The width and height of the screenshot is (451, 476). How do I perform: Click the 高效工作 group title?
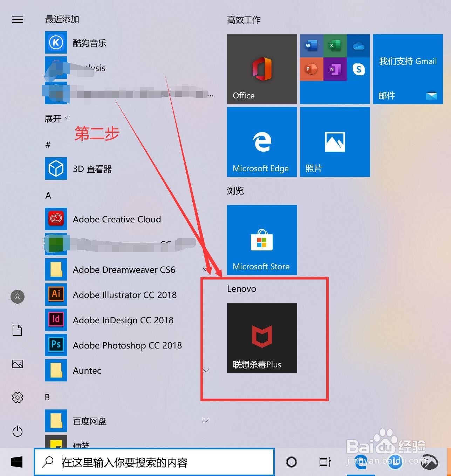[244, 20]
